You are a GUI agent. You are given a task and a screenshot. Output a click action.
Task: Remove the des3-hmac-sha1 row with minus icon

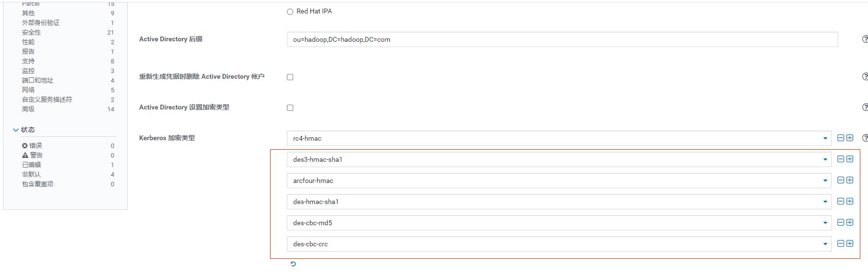tap(841, 159)
